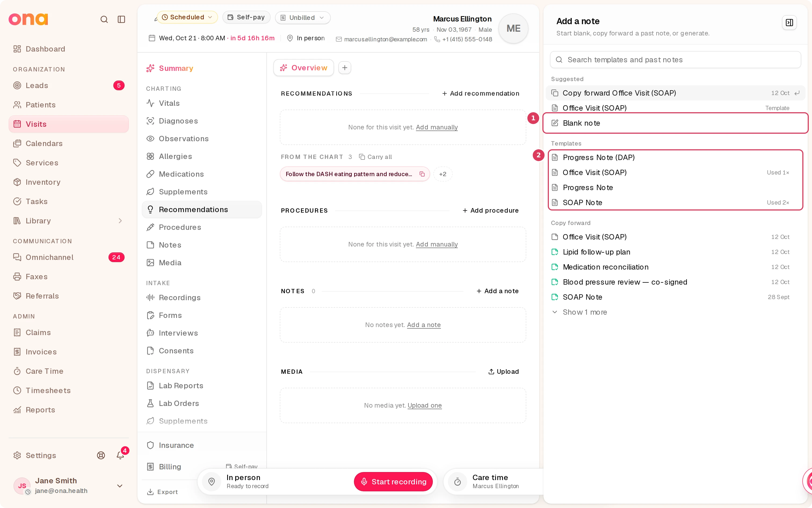Open Medications in the charting list
This screenshot has height=508, width=812.
point(202,174)
